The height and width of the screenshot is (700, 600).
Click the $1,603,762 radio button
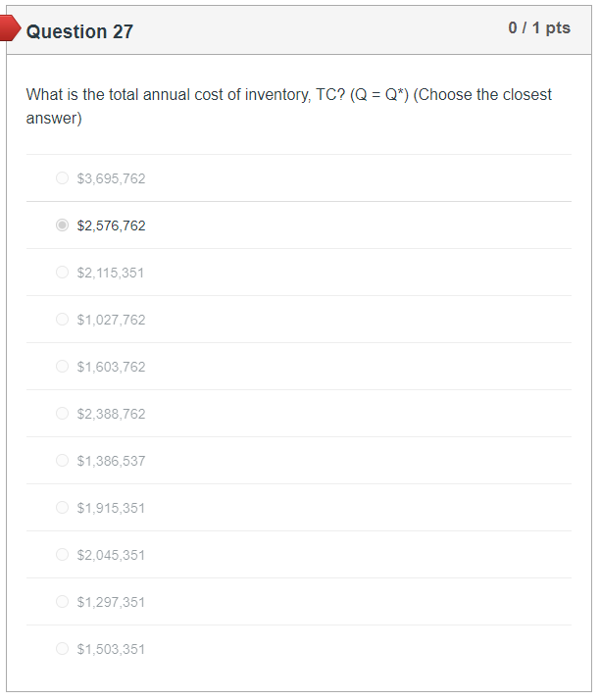coord(63,367)
